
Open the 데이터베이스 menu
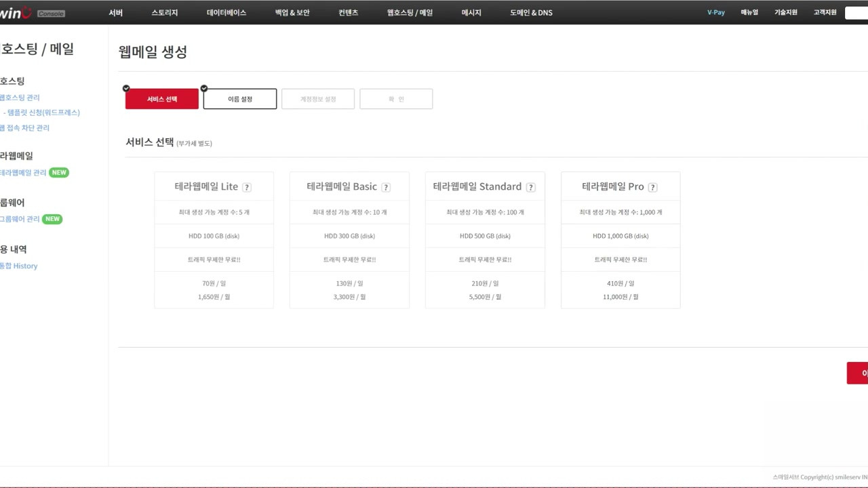226,13
